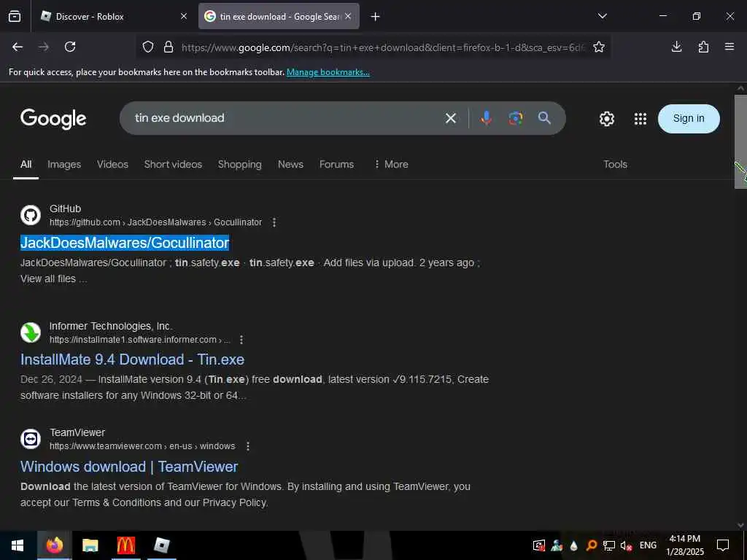Switch to Videos results tab
Viewport: 747px width, 560px height.
112,164
